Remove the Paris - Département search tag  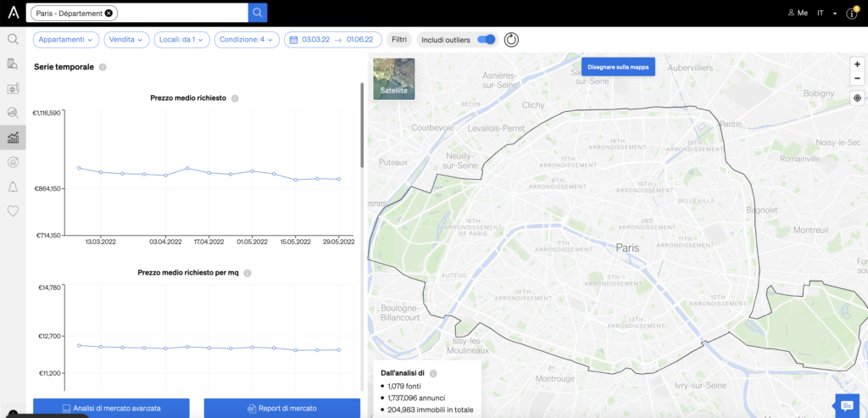tap(108, 13)
